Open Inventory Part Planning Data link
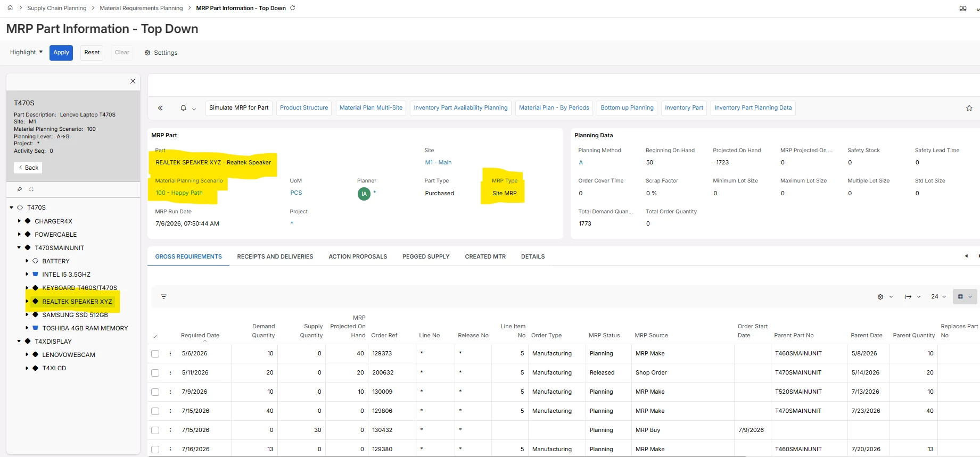The width and height of the screenshot is (980, 457). 753,108
